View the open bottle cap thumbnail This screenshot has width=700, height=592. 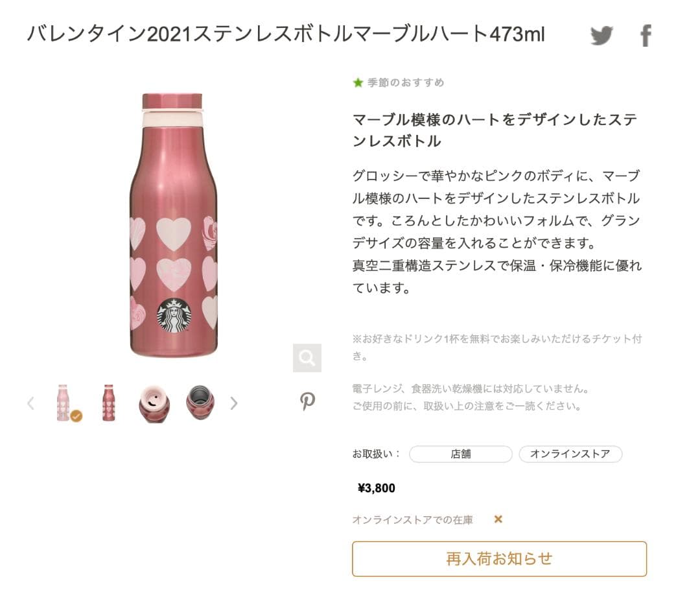coord(154,403)
